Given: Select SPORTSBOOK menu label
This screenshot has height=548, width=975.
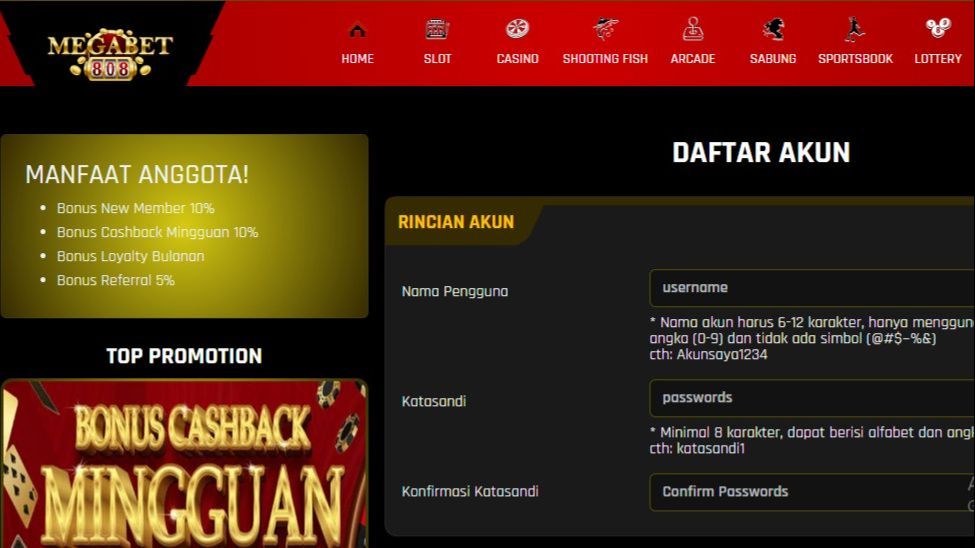Looking at the screenshot, I should pos(855,58).
